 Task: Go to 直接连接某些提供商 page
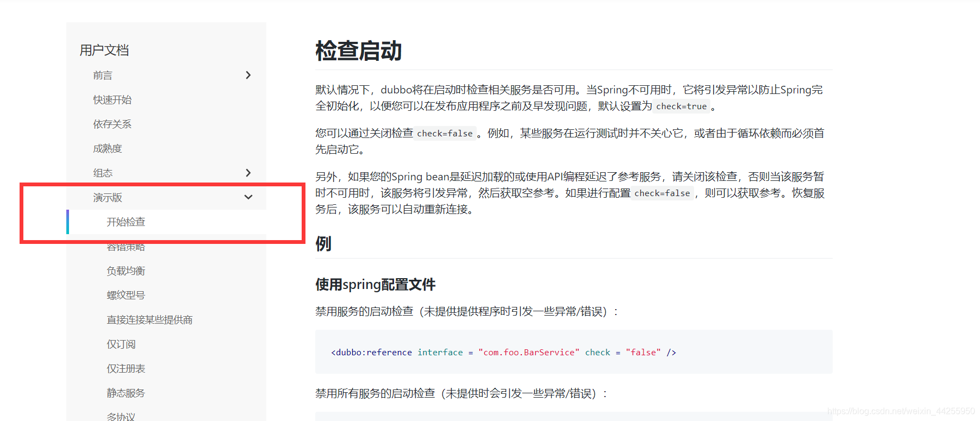(x=149, y=319)
